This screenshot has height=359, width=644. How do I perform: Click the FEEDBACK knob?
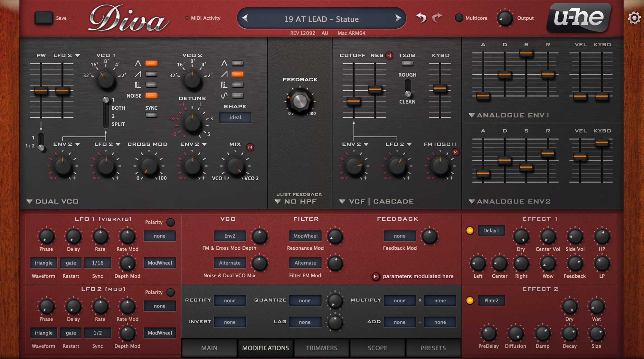[x=300, y=101]
